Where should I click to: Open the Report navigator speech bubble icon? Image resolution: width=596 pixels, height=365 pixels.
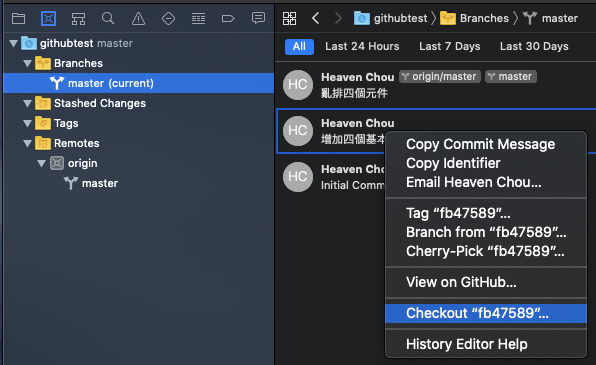258,18
